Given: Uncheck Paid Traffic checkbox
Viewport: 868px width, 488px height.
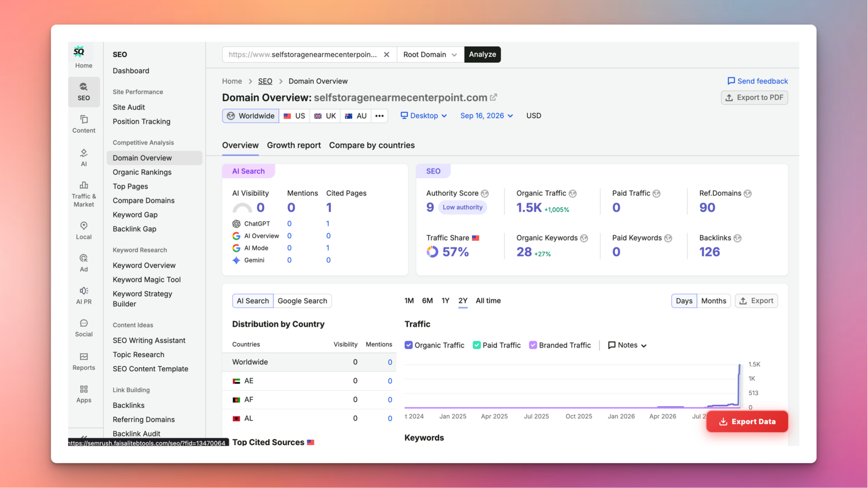Looking at the screenshot, I should point(476,345).
